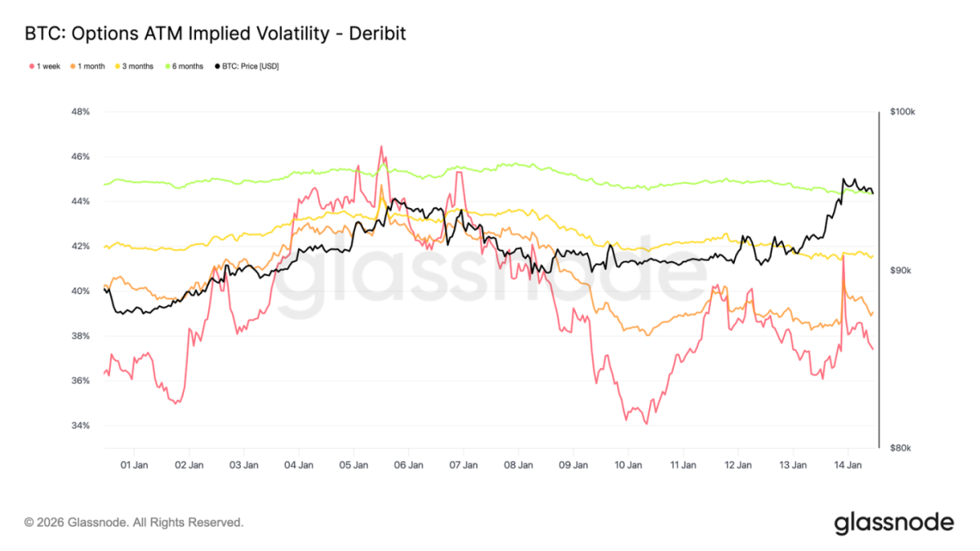980x551 pixels.
Task: Click the 34% y-axis label
Action: 79,426
